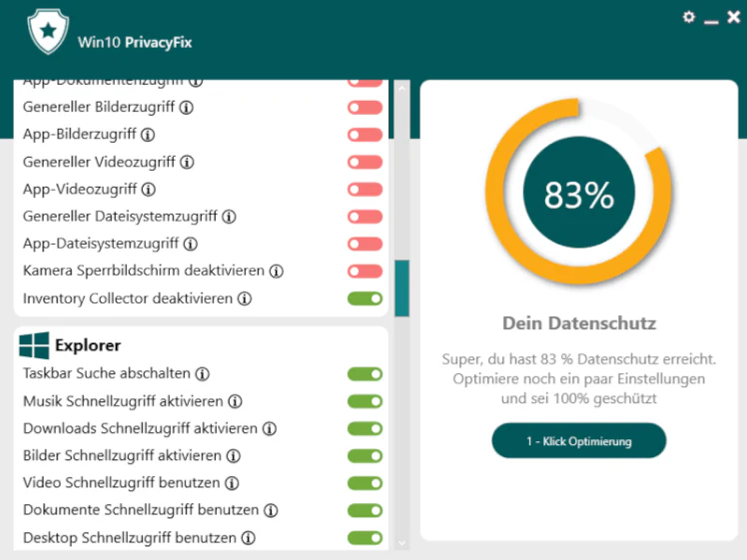Toggle Musik Schnellzugriff aktivieren off
The width and height of the screenshot is (747, 560).
pyautogui.click(x=365, y=401)
